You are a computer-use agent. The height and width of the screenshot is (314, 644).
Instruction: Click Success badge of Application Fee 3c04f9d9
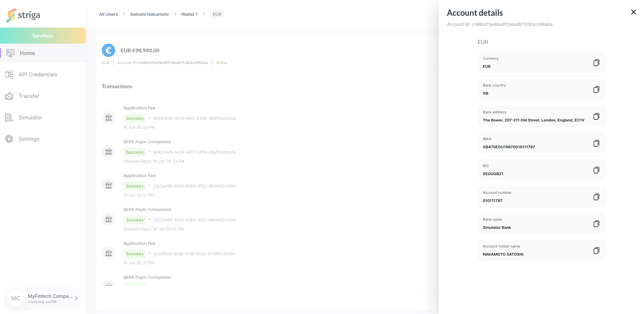[x=135, y=254]
